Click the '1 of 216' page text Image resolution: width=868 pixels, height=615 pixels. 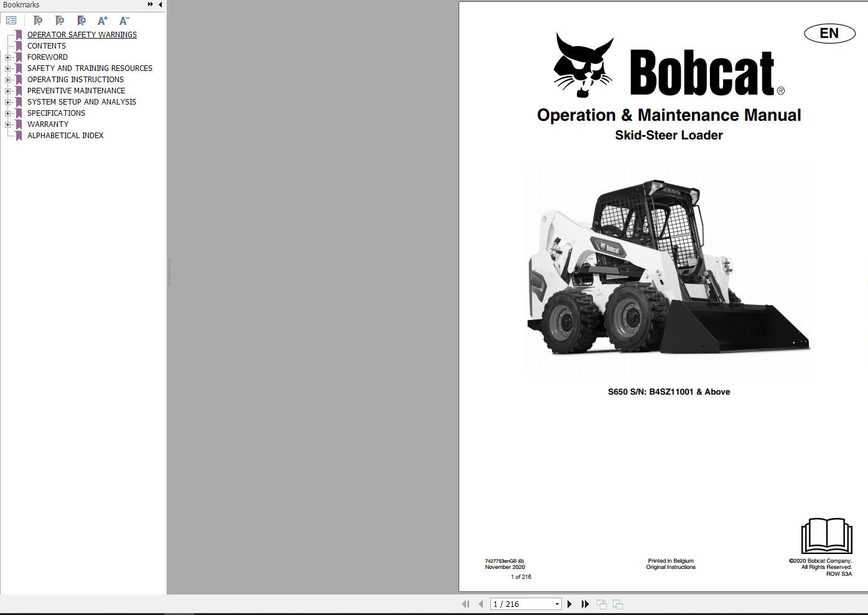[521, 577]
